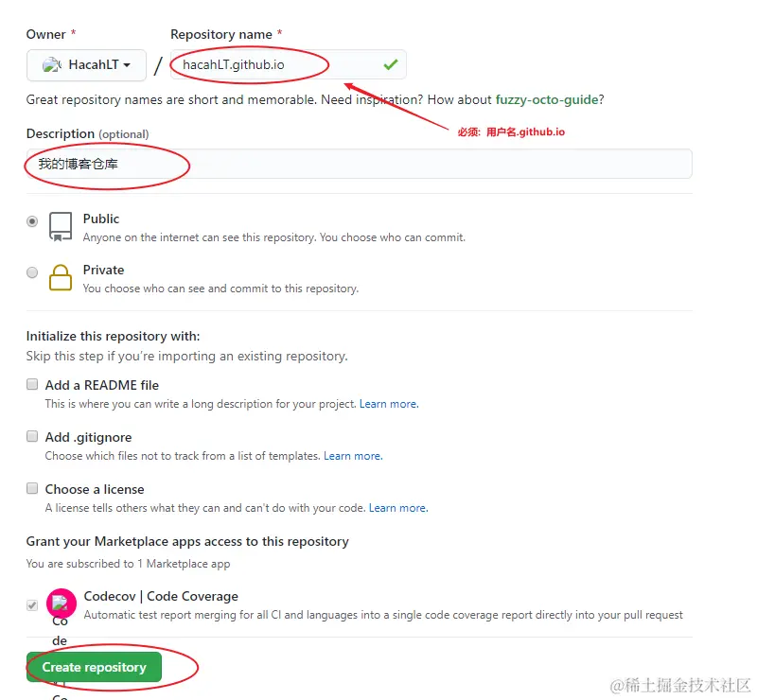Click the Codecov | Code Coverage title

pyautogui.click(x=161, y=596)
